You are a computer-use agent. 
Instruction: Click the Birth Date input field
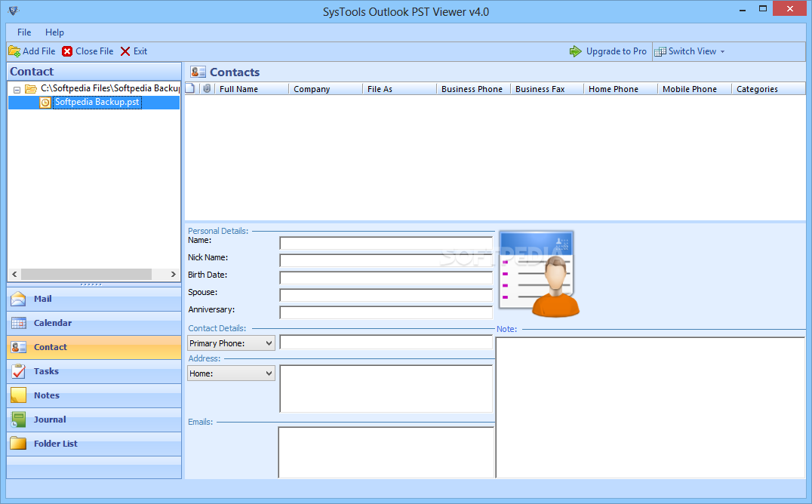point(386,278)
